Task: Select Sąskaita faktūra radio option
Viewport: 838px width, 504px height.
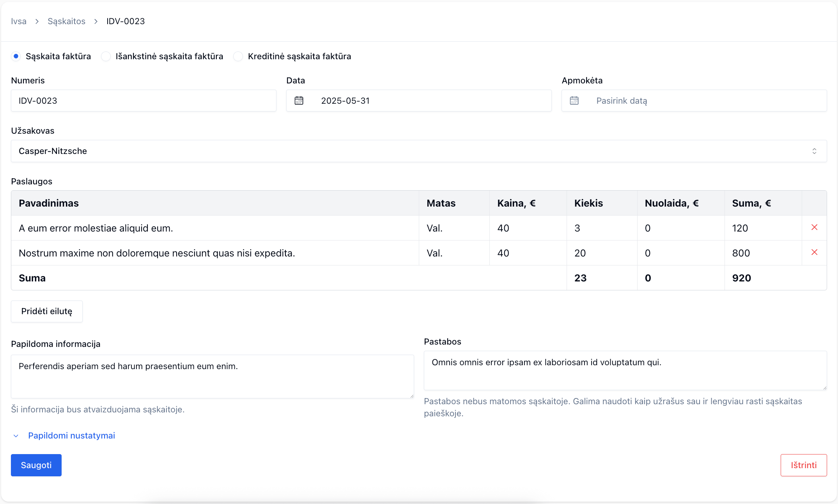Action: [16, 56]
